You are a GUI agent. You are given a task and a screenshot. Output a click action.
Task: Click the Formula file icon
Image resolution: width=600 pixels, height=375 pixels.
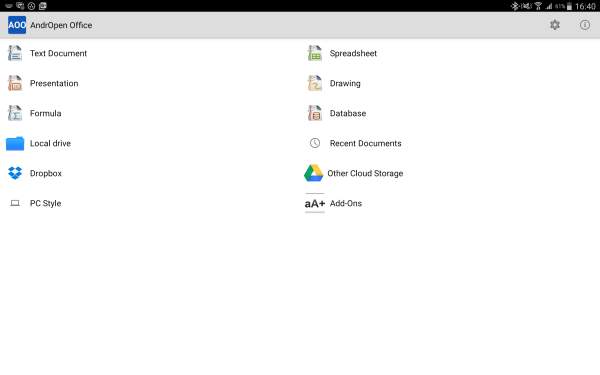pyautogui.click(x=15, y=113)
